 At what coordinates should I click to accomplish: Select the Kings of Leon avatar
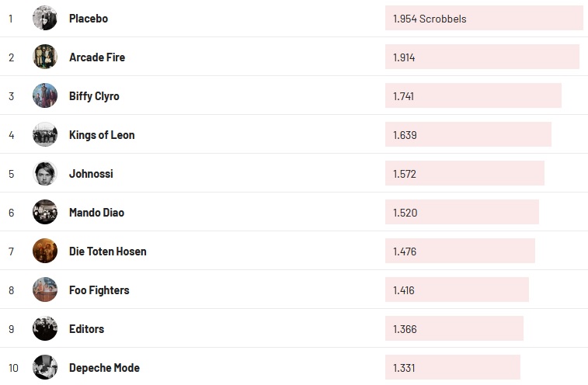coord(45,134)
